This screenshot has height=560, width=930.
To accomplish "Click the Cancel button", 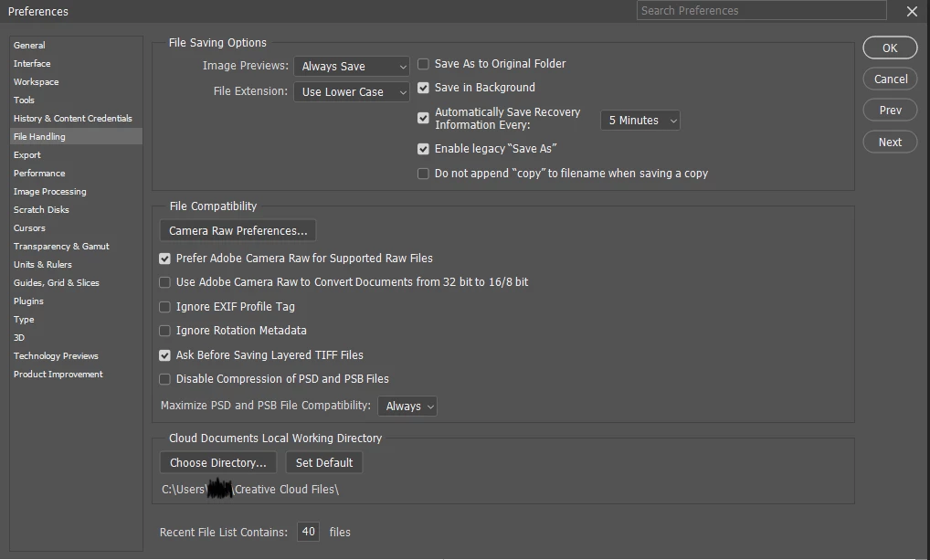I will click(x=891, y=79).
